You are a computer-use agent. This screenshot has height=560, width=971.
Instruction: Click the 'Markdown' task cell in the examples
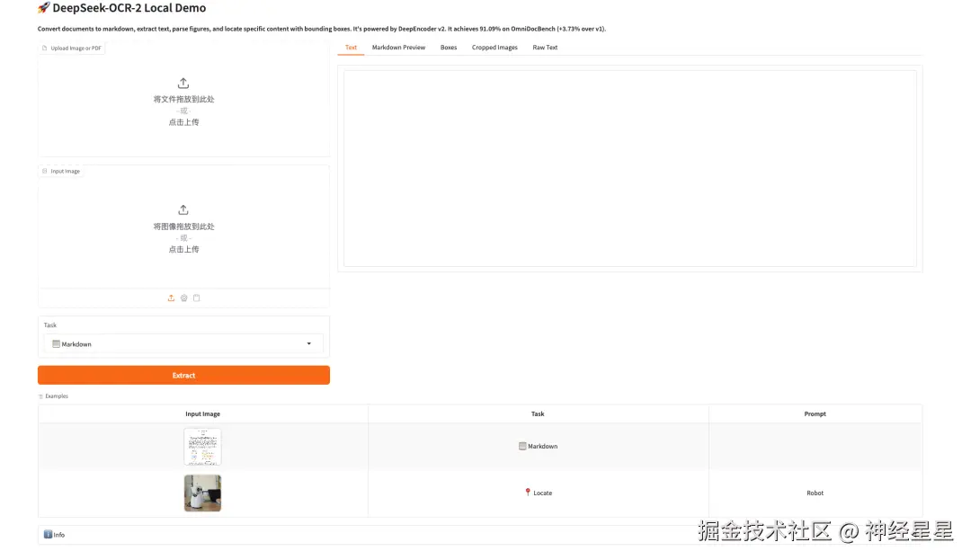click(539, 446)
